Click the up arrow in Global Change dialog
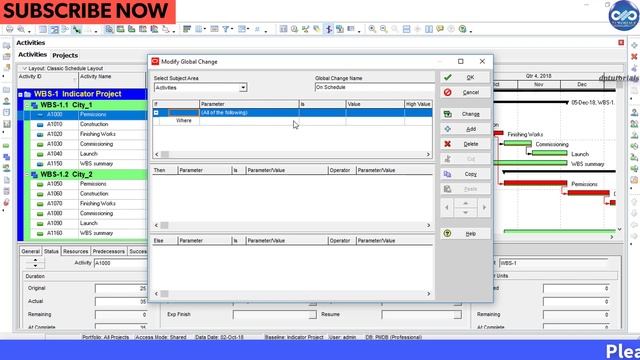Image resolution: width=640 pixels, height=360 pixels. pyautogui.click(x=465, y=203)
